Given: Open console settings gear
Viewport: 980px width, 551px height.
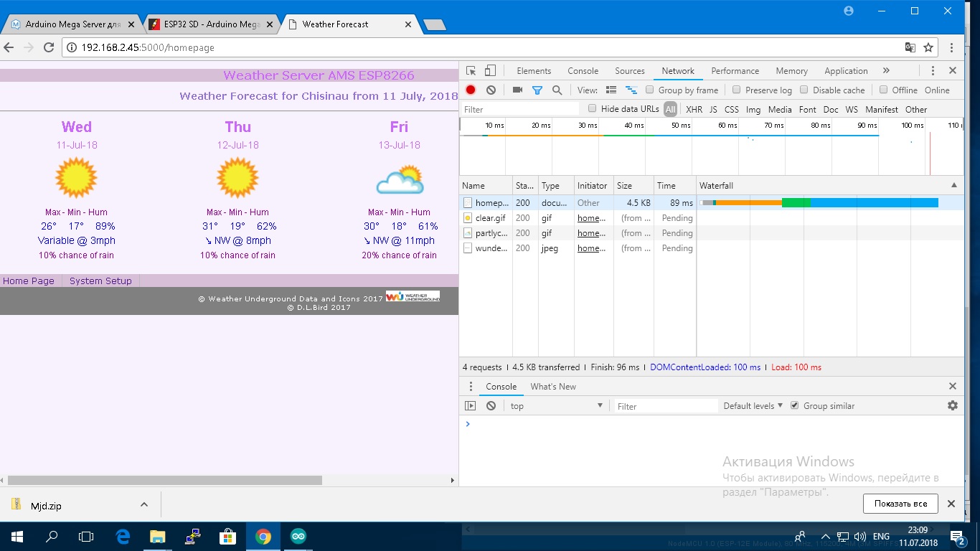Looking at the screenshot, I should point(952,405).
